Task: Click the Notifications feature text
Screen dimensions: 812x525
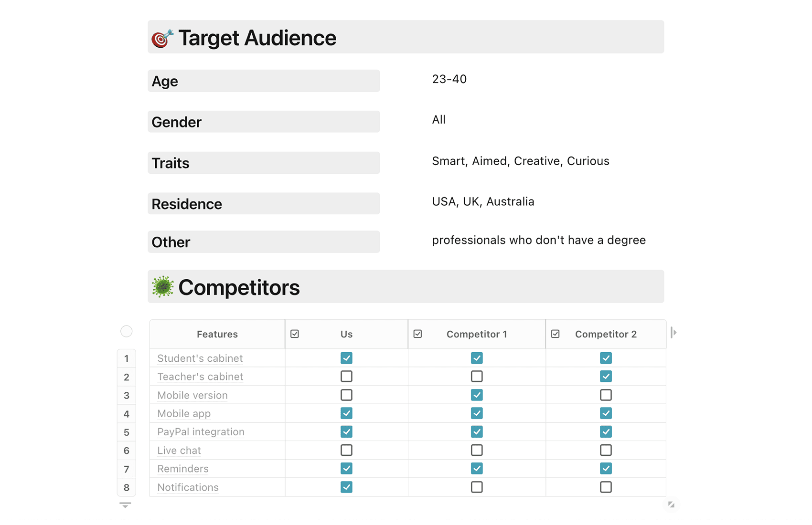Action: pyautogui.click(x=188, y=487)
